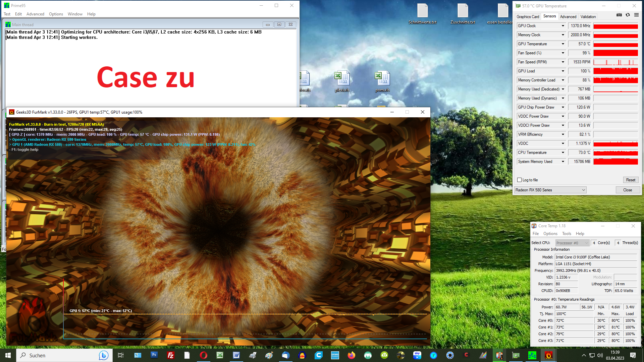Click the GPU Temperature level bar graph

tap(615, 44)
